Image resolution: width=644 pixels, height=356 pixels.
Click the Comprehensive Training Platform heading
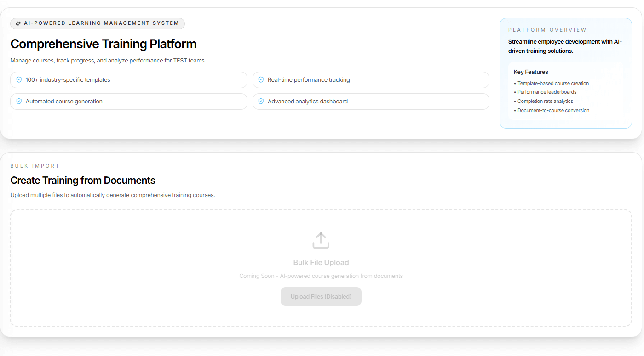pyautogui.click(x=103, y=44)
